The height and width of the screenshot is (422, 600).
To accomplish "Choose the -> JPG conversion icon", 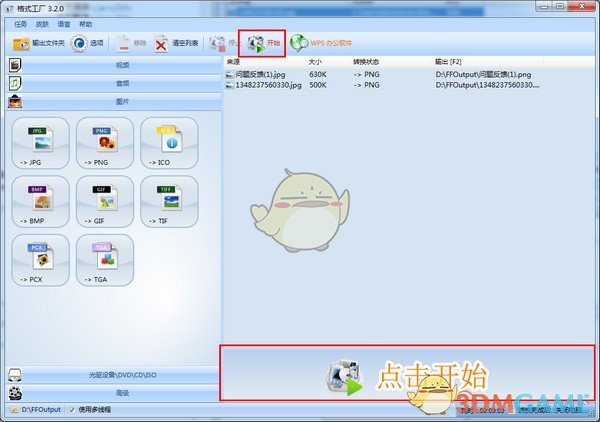I will coord(41,143).
